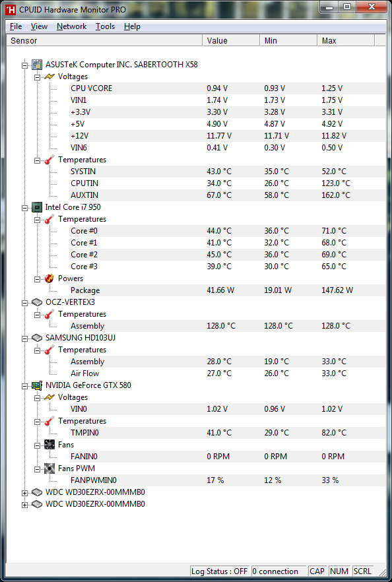Click the OCZ-VERTEX3 drive icon
This screenshot has height=582, width=392.
[37, 302]
